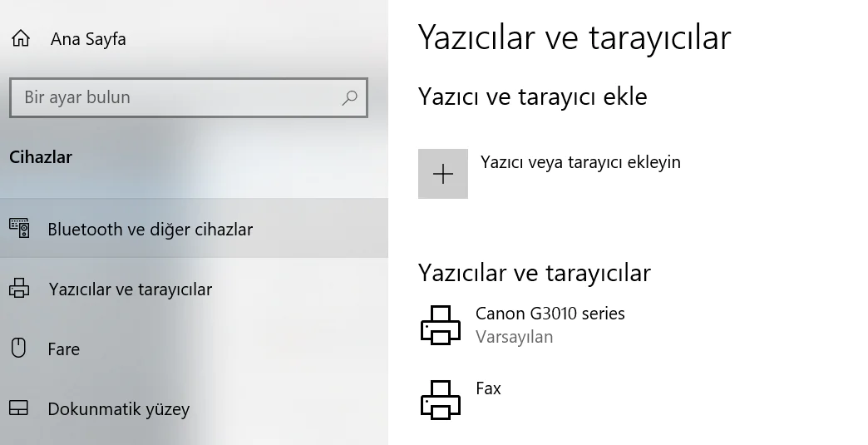
Task: Click the Dokunmatik yüzey touchpad icon
Action: 19,408
